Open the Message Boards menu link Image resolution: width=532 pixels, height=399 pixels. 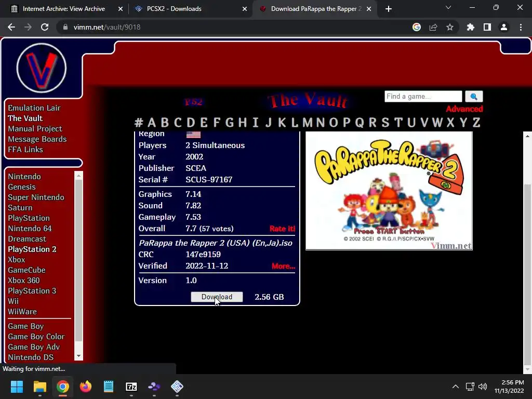37,139
